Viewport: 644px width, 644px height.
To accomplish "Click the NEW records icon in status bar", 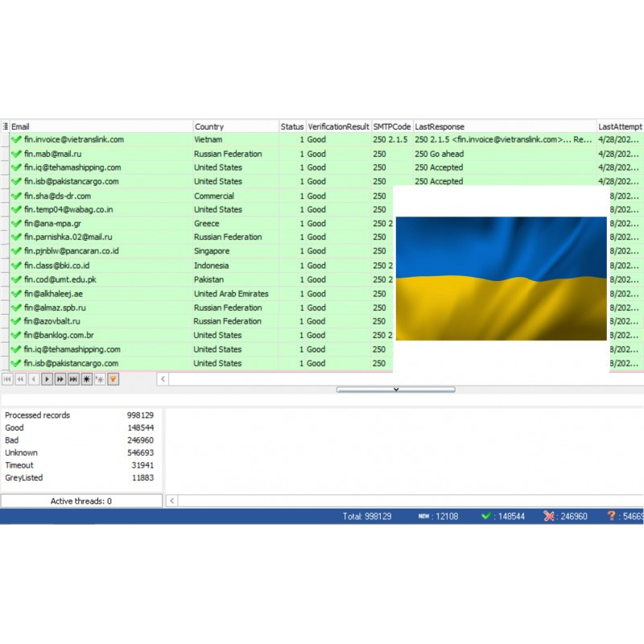I will coord(423,516).
